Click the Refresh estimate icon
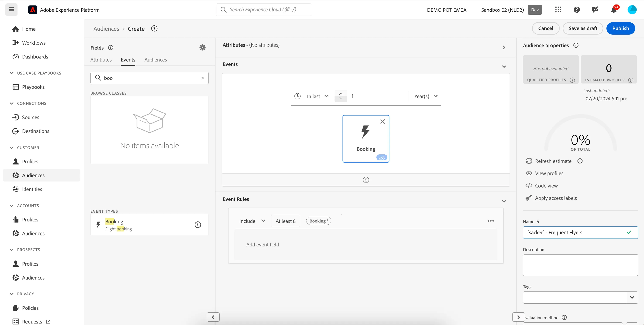 [529, 161]
